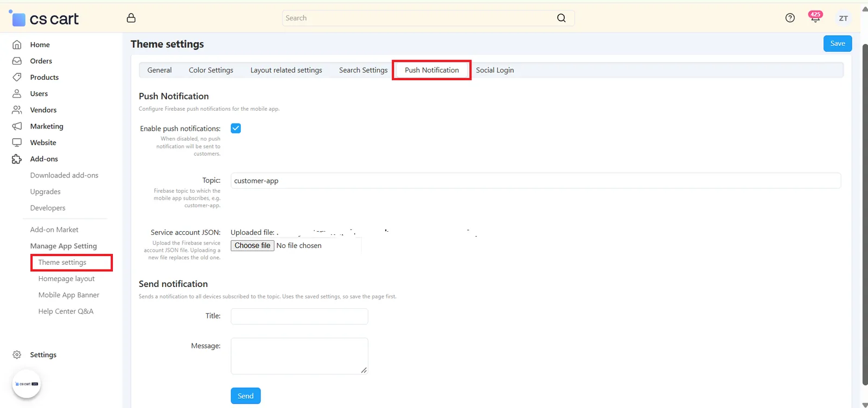Open the help question-mark icon
Viewport: 868px width, 408px height.
(790, 18)
